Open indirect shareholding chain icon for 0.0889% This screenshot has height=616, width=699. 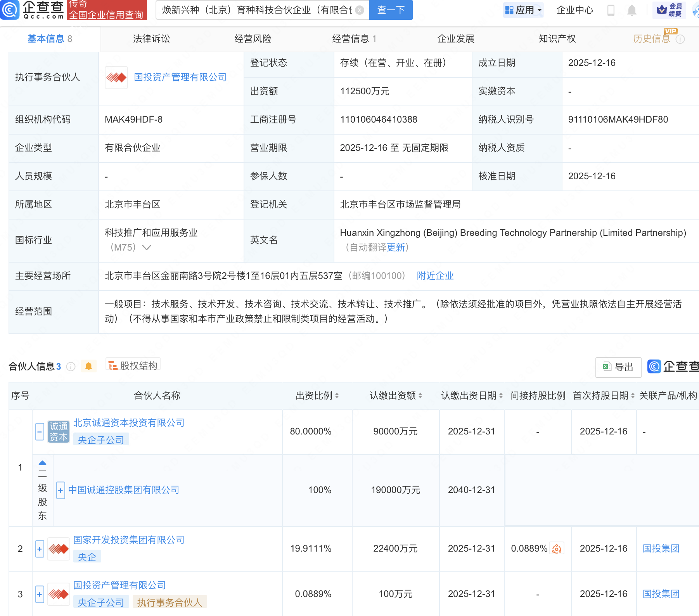coord(557,549)
